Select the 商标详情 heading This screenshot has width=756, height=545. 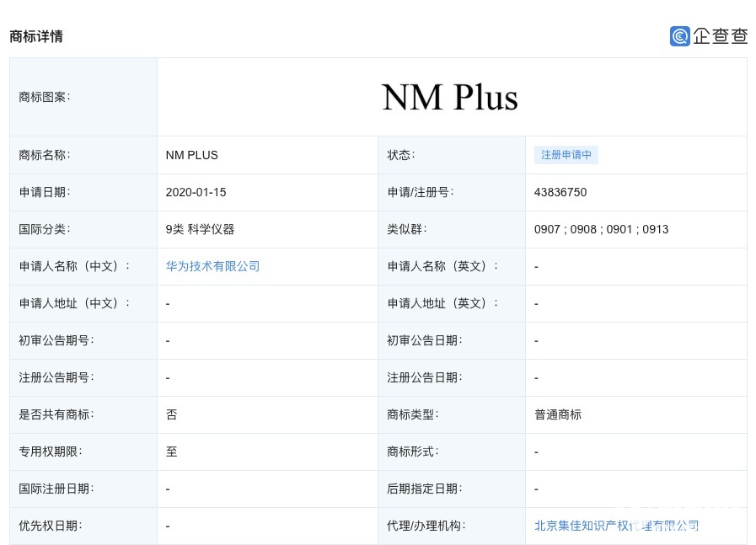(36, 36)
